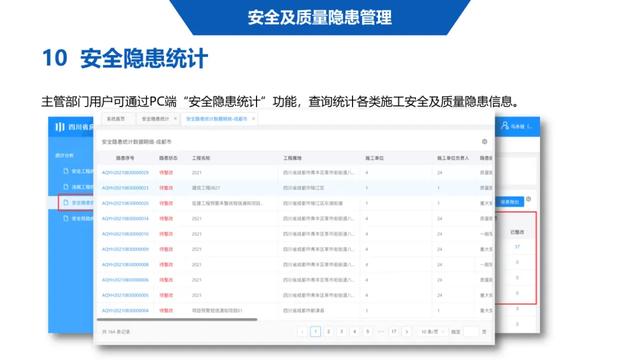Jump to last page 17
This screenshot has width=640, height=360.
[394, 332]
